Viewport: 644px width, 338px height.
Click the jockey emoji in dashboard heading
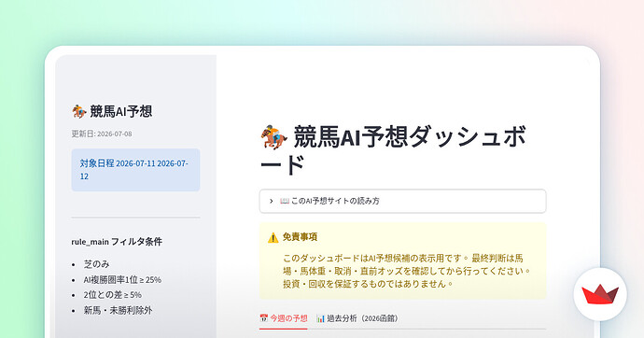click(274, 137)
